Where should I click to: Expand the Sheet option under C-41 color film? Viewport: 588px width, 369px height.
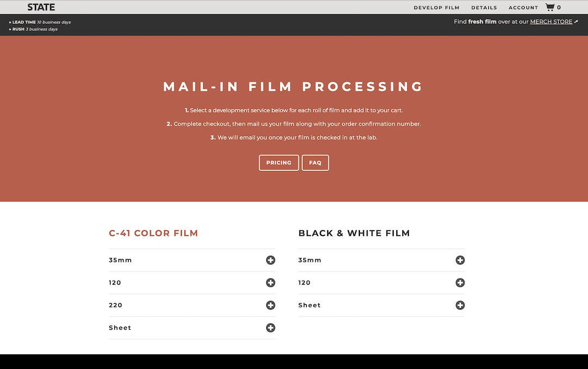point(271,328)
